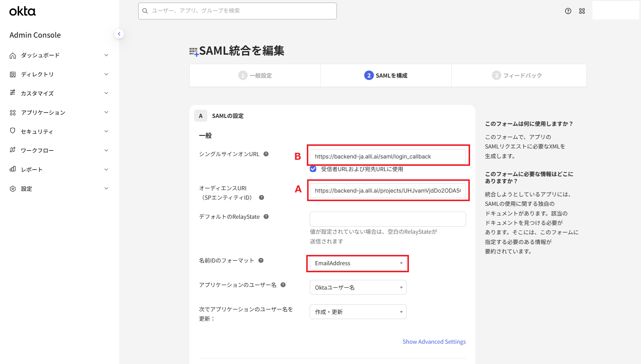Open the 名前IDのフォーマット EmailAddress dropdown
This screenshot has height=364, width=641.
coord(358,263)
